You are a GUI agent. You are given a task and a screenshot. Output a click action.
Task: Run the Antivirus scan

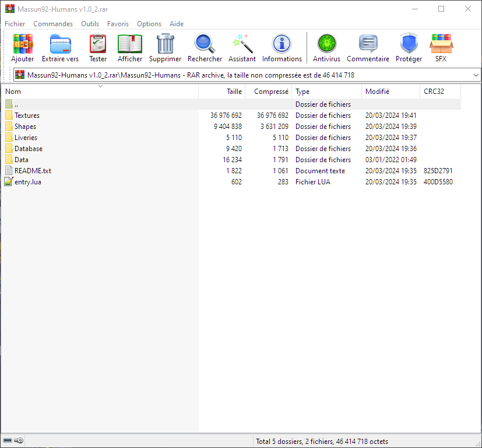[326, 44]
